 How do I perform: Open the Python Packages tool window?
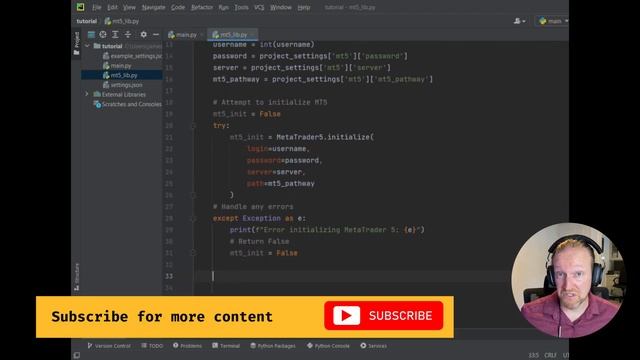tap(273, 346)
